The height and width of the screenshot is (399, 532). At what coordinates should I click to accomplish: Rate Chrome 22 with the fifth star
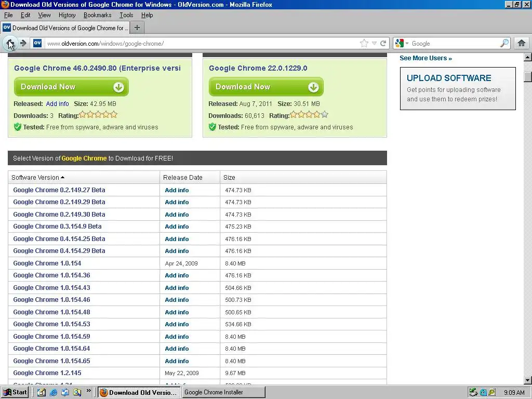325,115
